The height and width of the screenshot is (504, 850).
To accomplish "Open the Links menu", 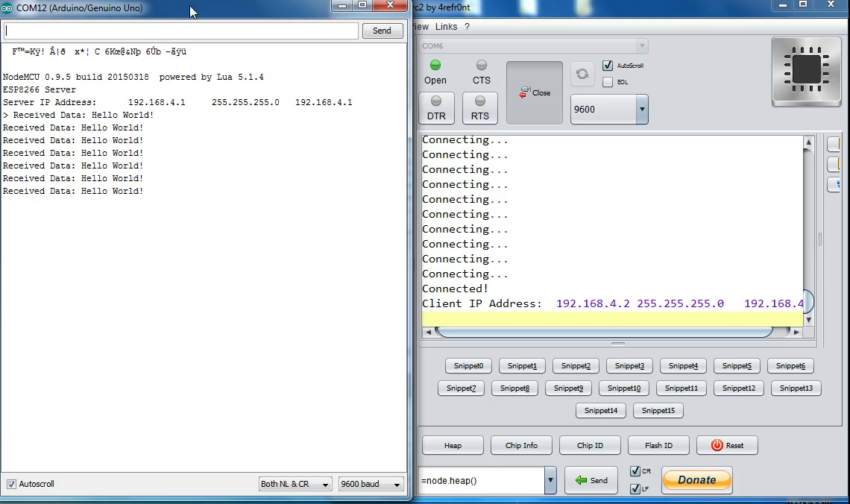I will (x=446, y=26).
